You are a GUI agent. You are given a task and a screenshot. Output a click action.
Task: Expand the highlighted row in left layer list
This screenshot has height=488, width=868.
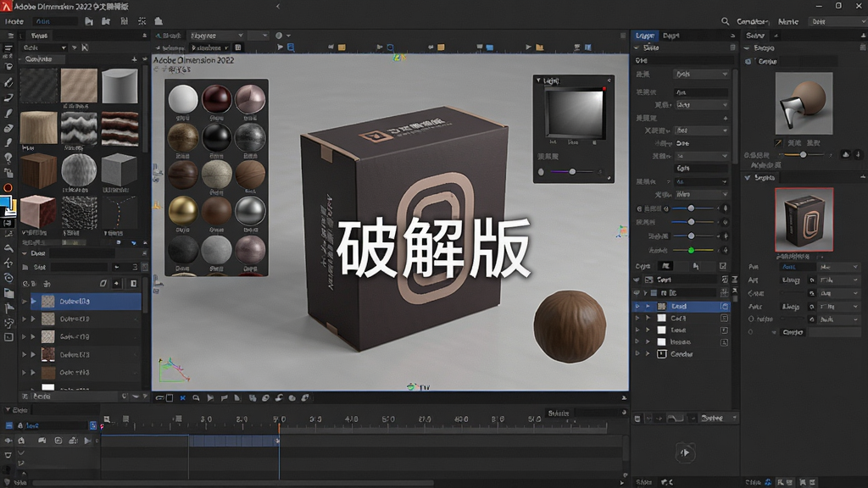(33, 302)
